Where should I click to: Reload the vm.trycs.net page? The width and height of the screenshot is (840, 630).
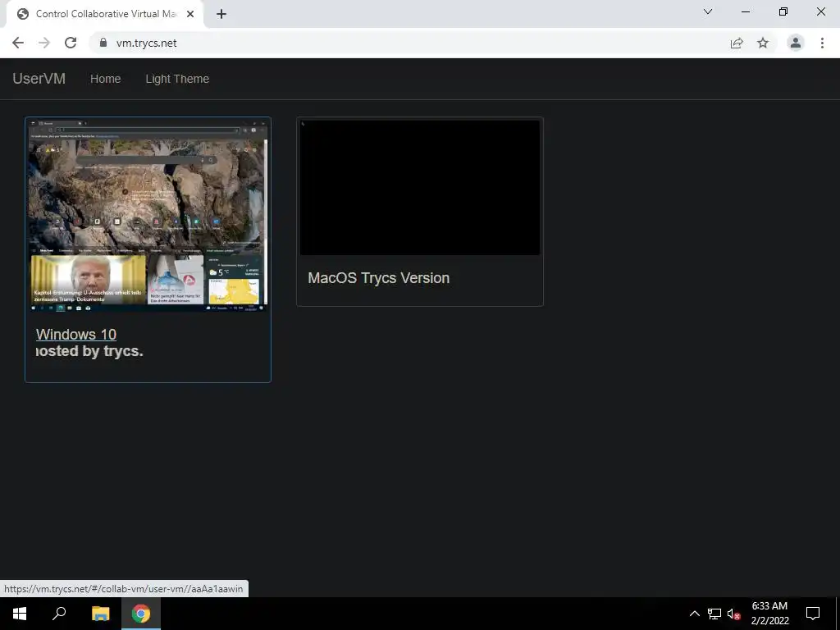[x=71, y=43]
